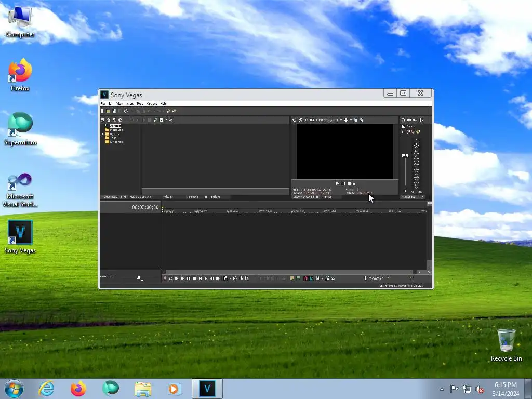Click the Master FX icon

point(403,131)
